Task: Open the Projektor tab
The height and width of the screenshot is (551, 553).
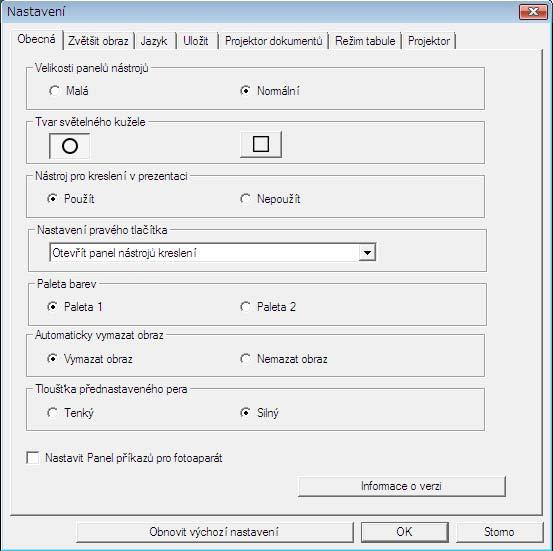Action: pos(429,41)
